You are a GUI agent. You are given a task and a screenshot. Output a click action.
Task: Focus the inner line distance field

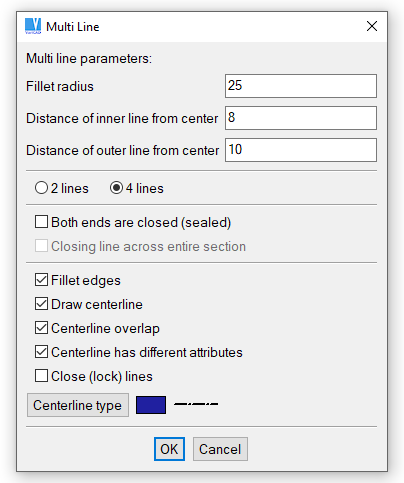point(301,118)
